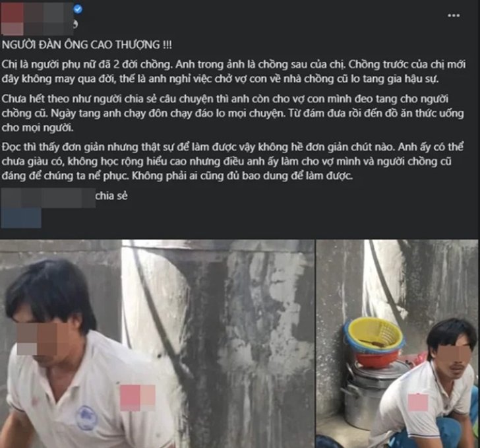Viewport: 480px width, 448px height.
Task: Click the paragraph starting "Chưa hết theo như"
Action: tap(233, 113)
